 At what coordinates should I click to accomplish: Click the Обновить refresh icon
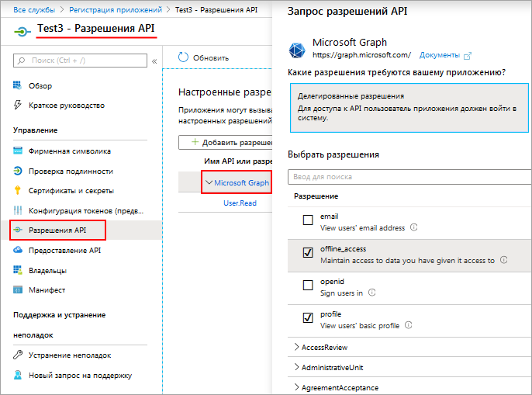[x=184, y=57]
